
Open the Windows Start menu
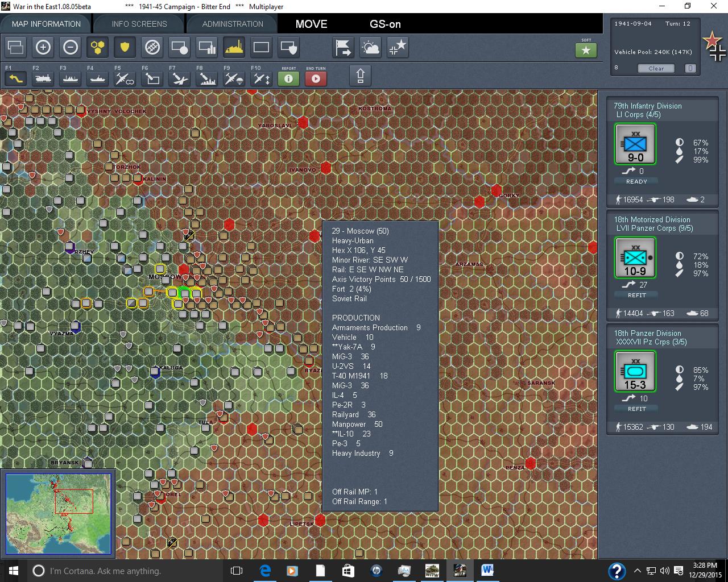click(14, 570)
